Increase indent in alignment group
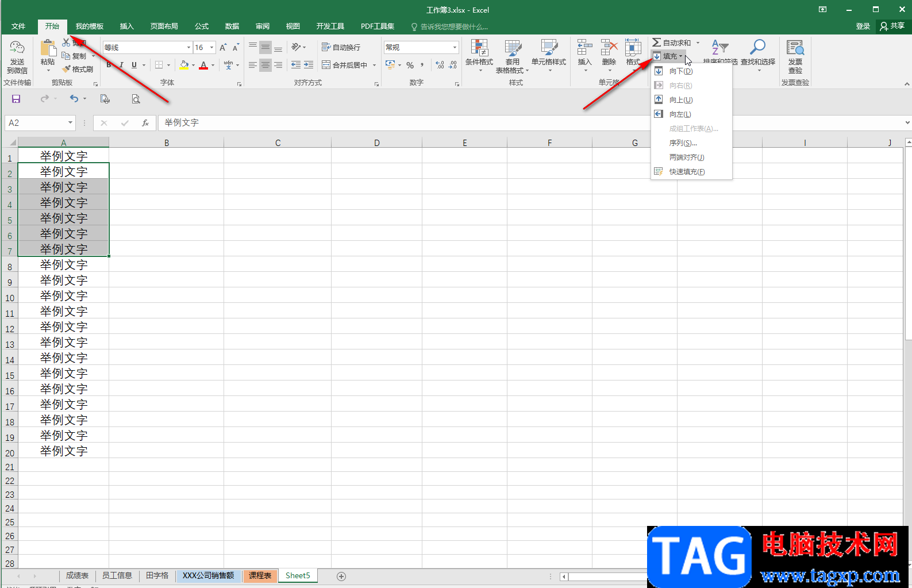The width and height of the screenshot is (912, 588). [309, 65]
